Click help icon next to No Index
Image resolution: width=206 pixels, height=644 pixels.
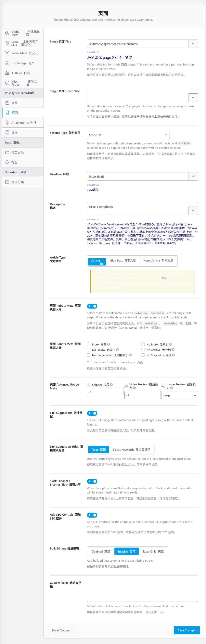point(171,344)
